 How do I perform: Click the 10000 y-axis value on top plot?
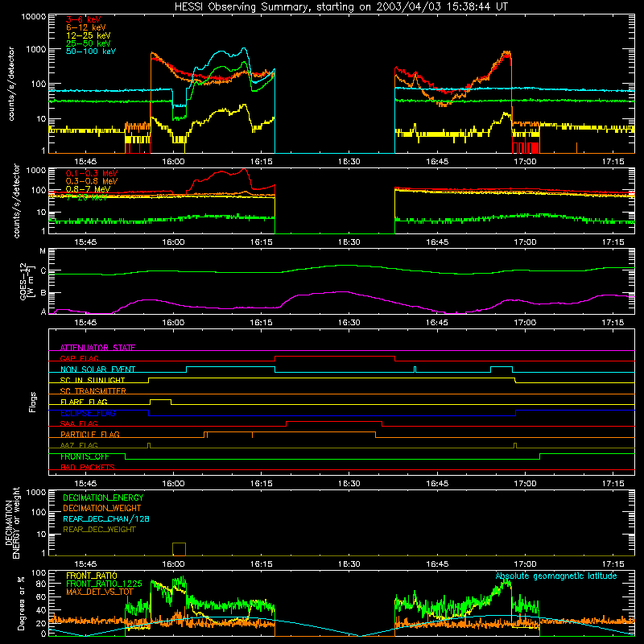coord(34,16)
